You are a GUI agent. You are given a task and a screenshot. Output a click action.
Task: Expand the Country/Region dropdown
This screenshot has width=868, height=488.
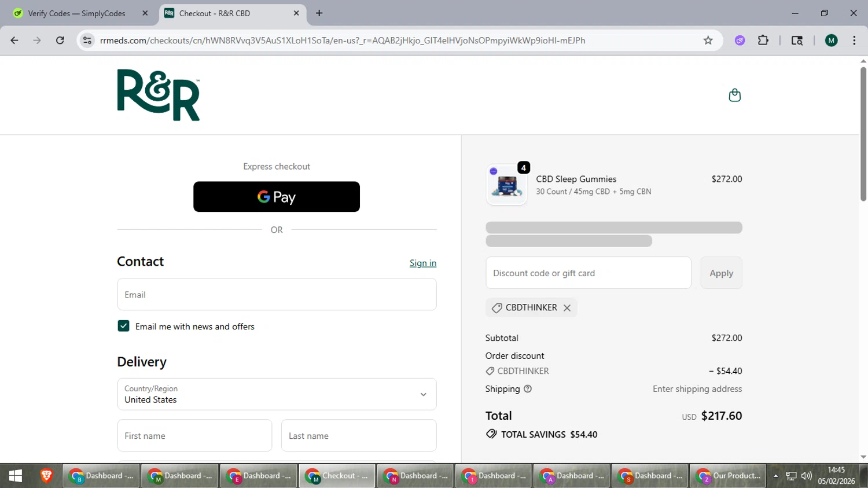point(277,394)
